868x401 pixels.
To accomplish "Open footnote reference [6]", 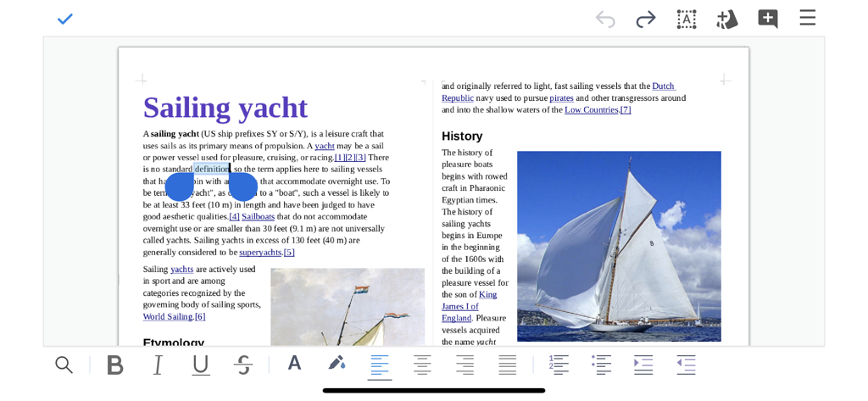I will click(200, 317).
